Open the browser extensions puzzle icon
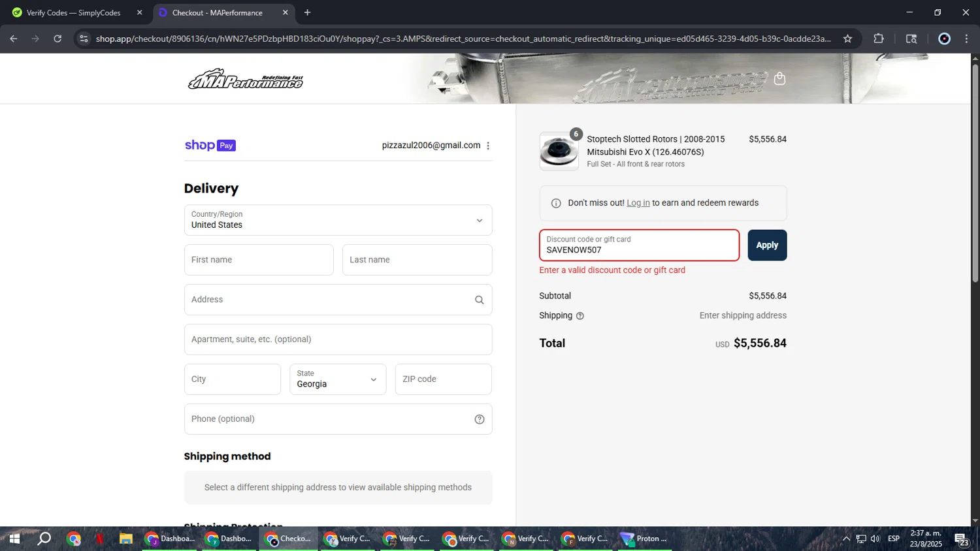The width and height of the screenshot is (980, 551). click(879, 39)
